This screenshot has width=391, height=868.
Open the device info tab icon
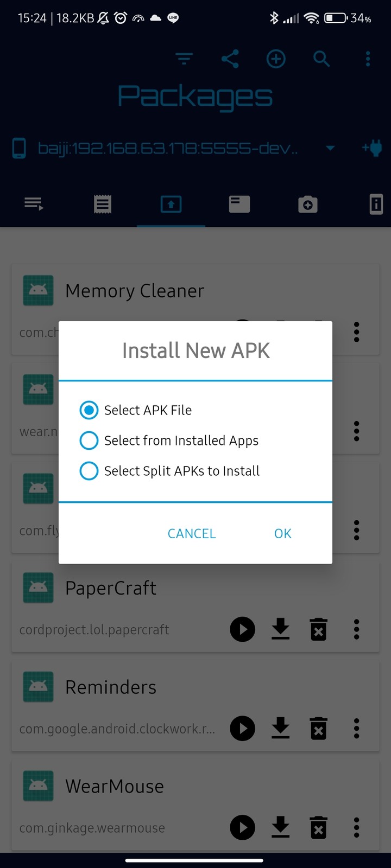click(x=376, y=205)
